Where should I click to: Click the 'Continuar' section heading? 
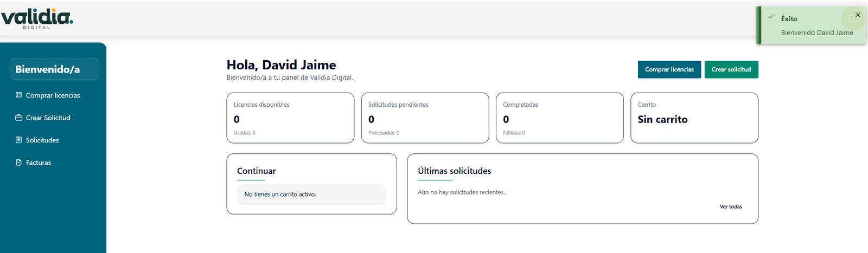click(x=257, y=171)
